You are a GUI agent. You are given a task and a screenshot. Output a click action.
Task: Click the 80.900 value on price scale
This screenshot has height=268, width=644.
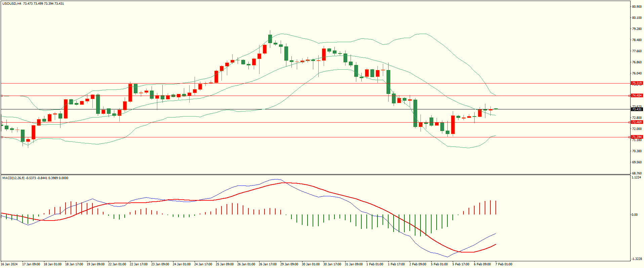coord(637,7)
